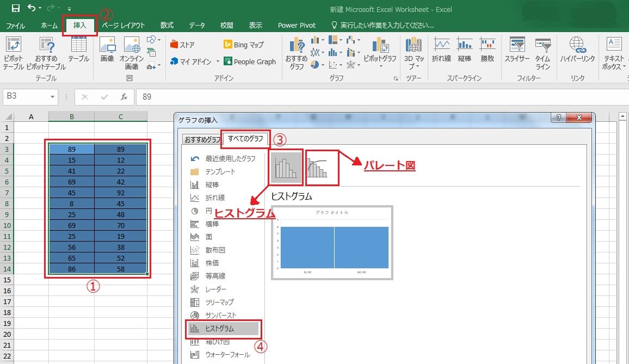The height and width of the screenshot is (364, 629).
Task: Expand the Name Box dropdown arrow
Action: click(53, 97)
